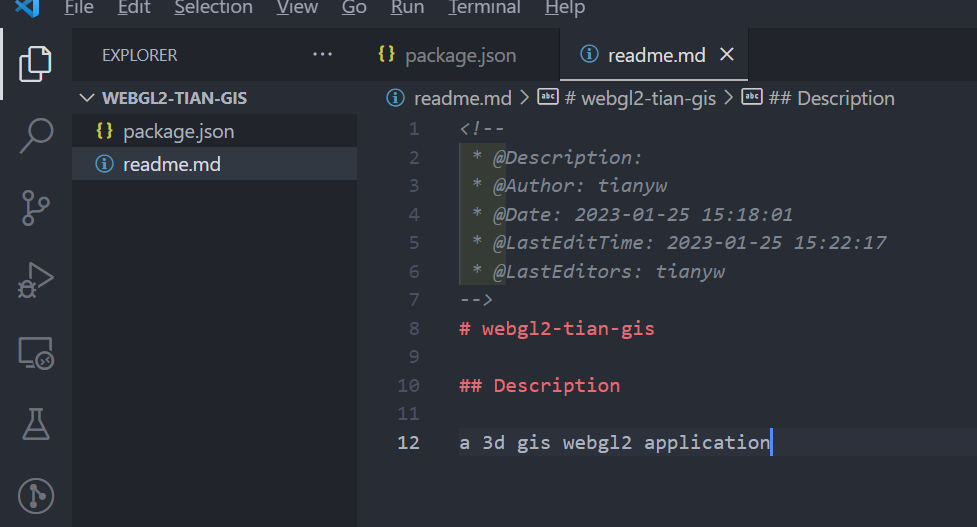Click the '@Author: tianyw' comment line
This screenshot has width=977, height=527.
click(569, 186)
